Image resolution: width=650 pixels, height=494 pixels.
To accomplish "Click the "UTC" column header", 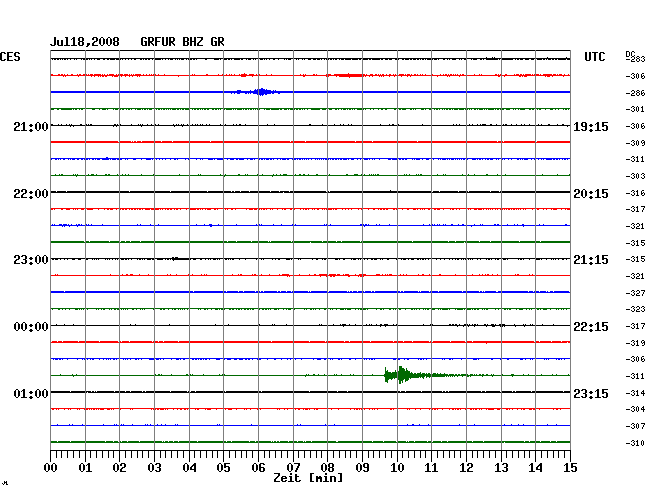I will 594,57.
